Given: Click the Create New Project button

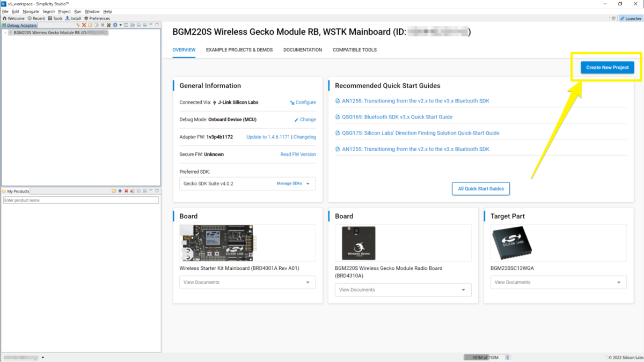Looking at the screenshot, I should tap(608, 68).
